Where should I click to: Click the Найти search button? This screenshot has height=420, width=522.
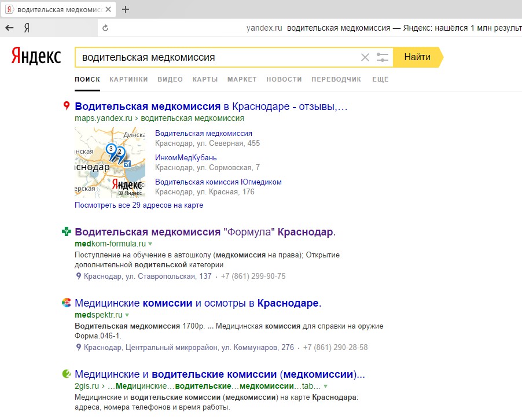tap(417, 57)
